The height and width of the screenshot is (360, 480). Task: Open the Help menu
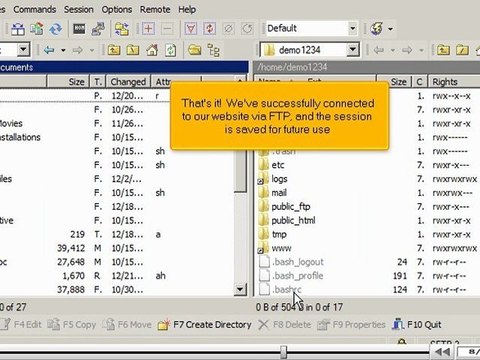coord(187,9)
